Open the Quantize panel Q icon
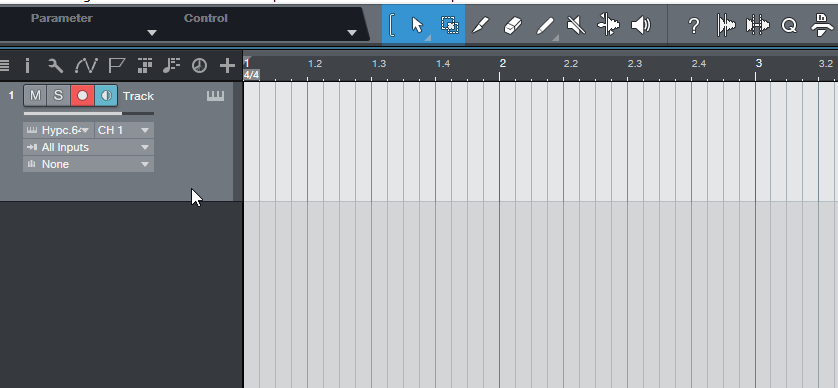 point(789,25)
